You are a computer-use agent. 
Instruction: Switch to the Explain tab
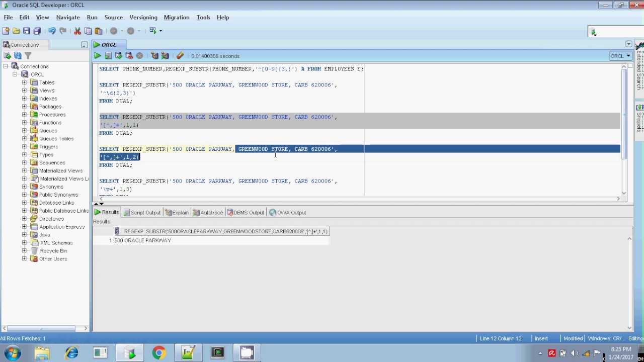177,213
